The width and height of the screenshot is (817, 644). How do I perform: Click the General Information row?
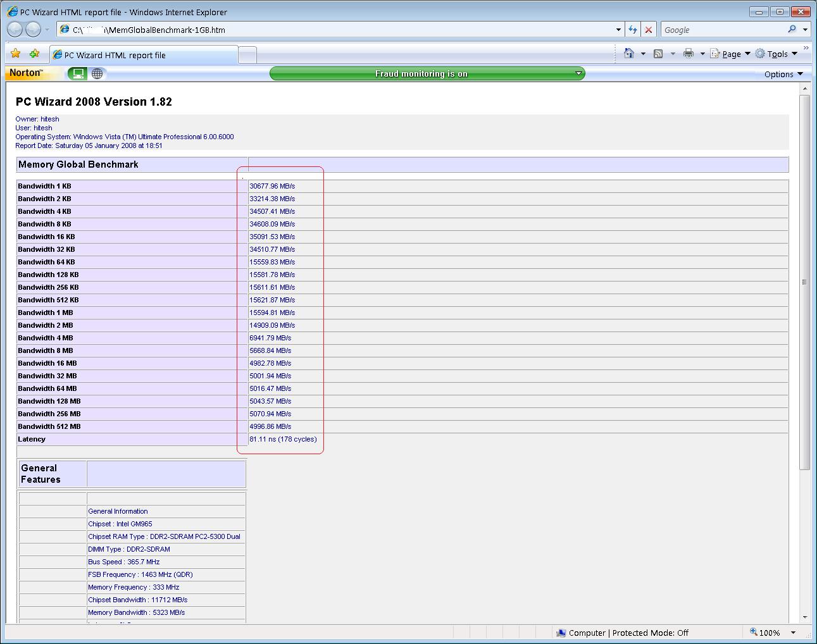[x=118, y=511]
